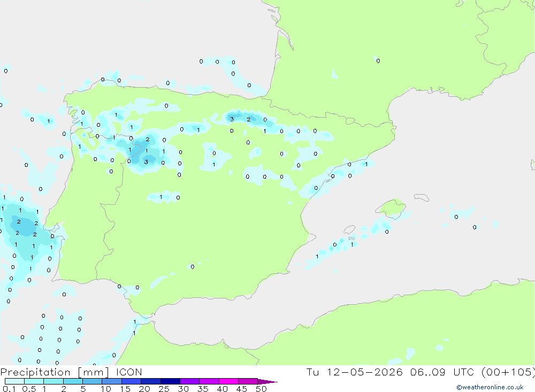Select the 1–2 mm legend color box
535x392 pixels.
click(53, 381)
